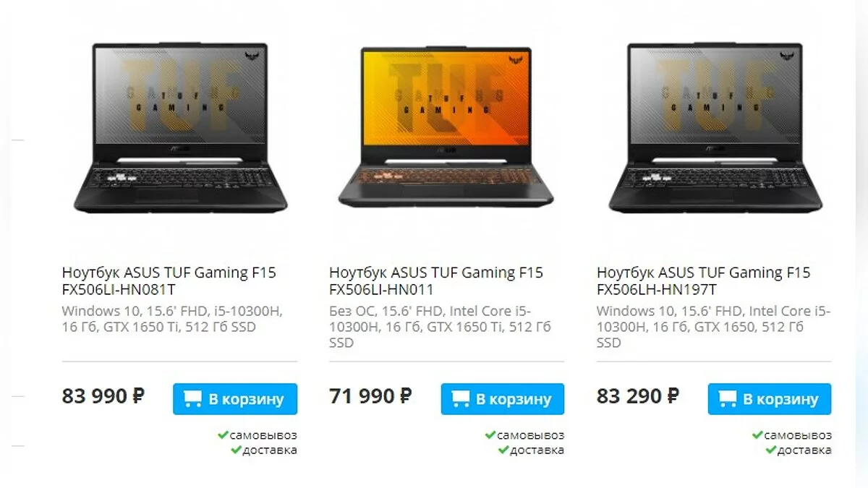The image size is (868, 488).
Task: Select the gray-screen FX506LI-HN081T laptop image
Action: coord(180,128)
